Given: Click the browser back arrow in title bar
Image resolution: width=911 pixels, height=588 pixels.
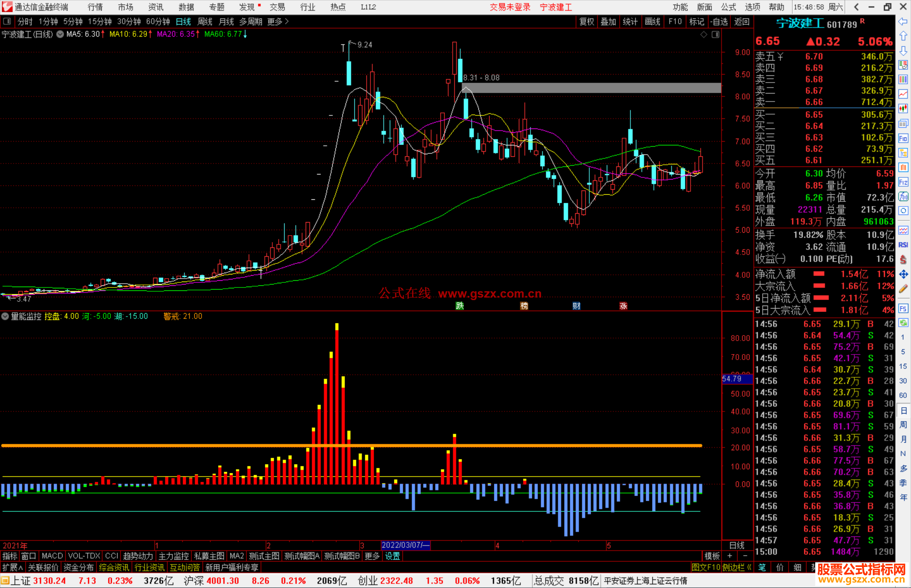Looking at the screenshot, I should coord(856,7).
